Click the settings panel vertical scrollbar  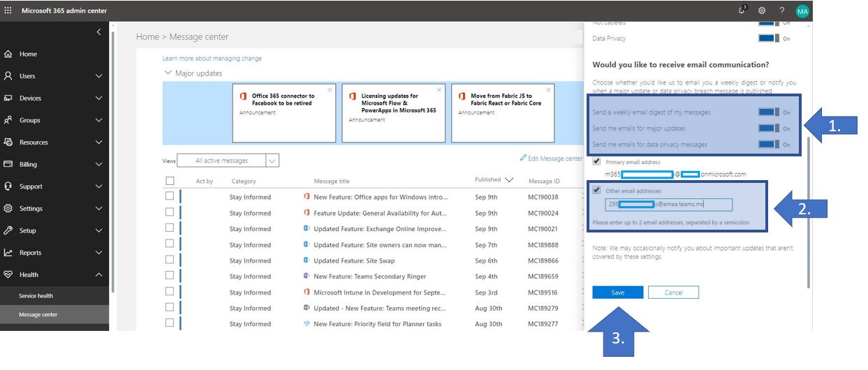click(810, 211)
